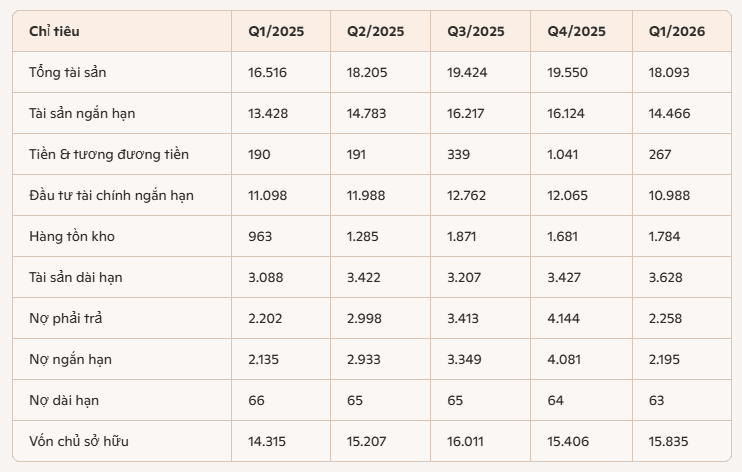Select the Tài sản dài hạn label
Image resolution: width=742 pixels, height=472 pixels.
pos(76,277)
